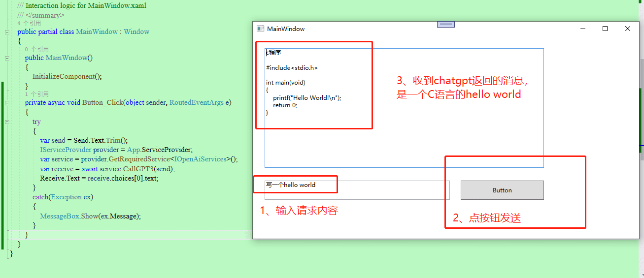Viewport: 644px width, 278px height.
Task: Open '0 个引用' references above constructor
Action: coord(37,49)
